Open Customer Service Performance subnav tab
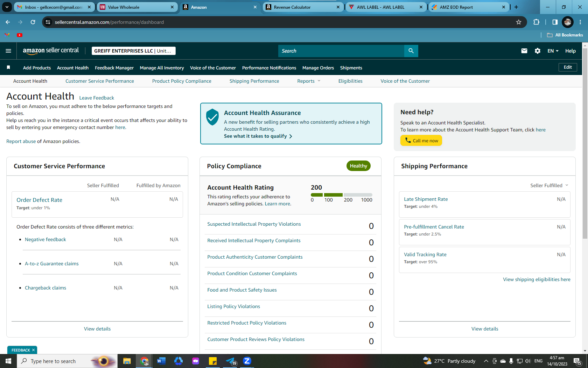 [100, 81]
